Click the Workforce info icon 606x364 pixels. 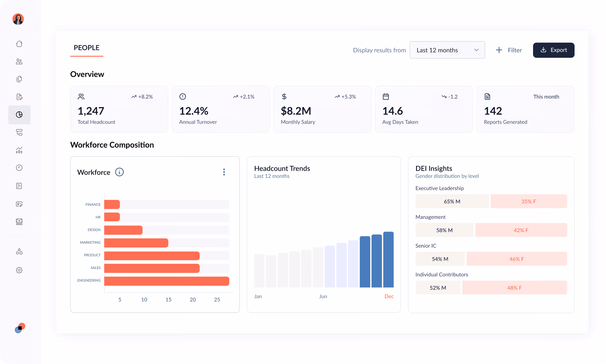tap(119, 172)
